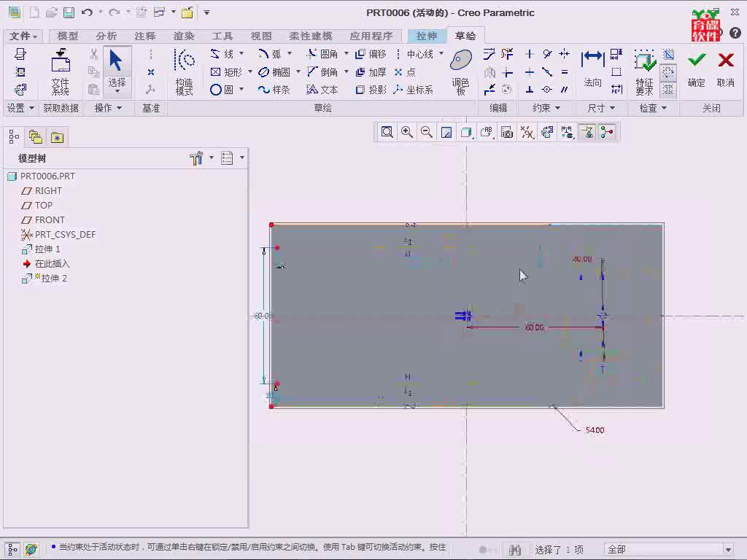Open the Setup group dropdown

click(x=20, y=108)
